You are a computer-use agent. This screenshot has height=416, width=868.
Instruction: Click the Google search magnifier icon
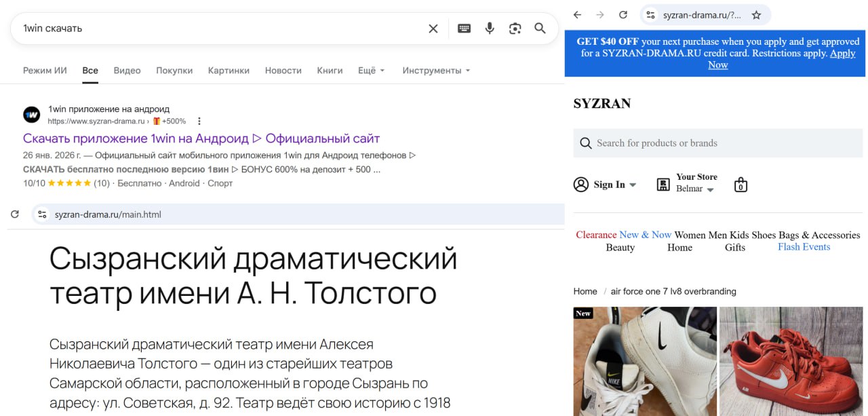(x=540, y=29)
